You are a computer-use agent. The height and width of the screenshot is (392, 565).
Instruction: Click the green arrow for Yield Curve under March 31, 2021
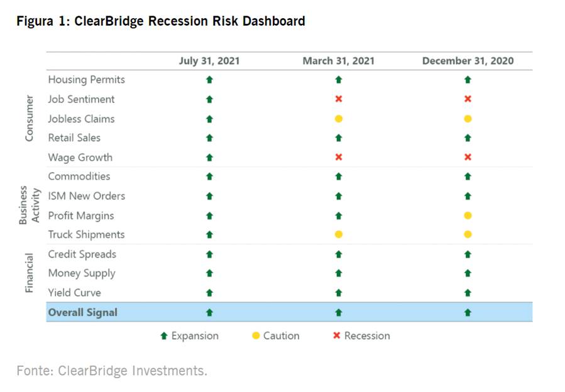point(339,293)
